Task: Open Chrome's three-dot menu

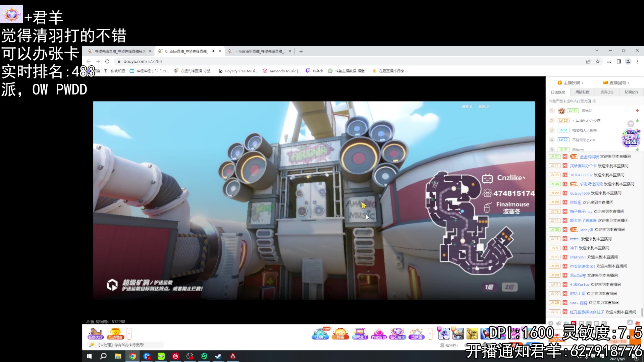Action: tap(638, 61)
